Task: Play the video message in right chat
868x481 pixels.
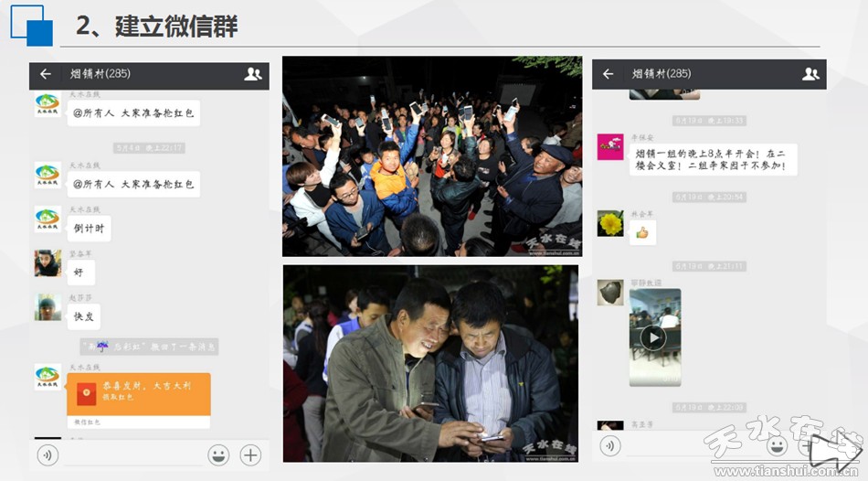Action: (653, 337)
